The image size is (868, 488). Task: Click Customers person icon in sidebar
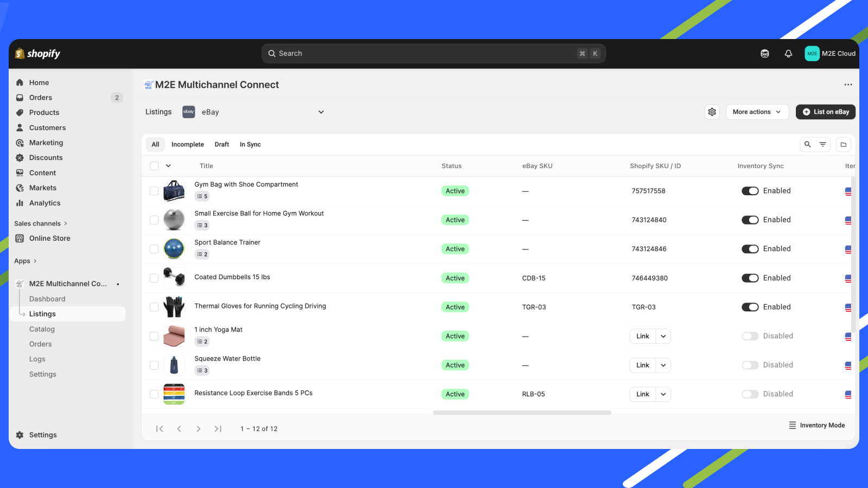point(20,127)
